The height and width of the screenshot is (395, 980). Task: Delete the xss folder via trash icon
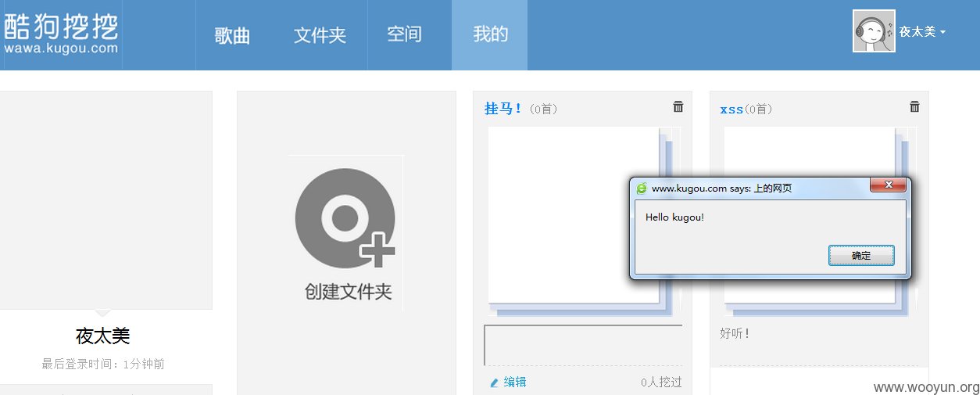pos(914,106)
